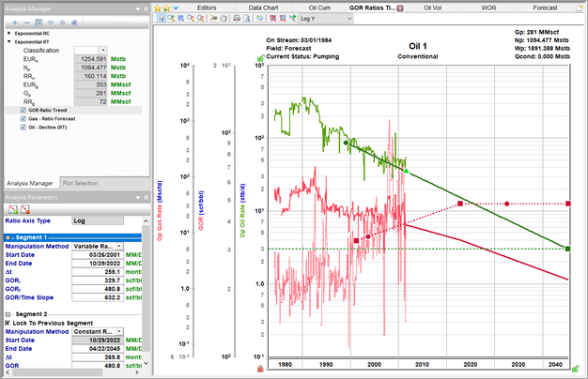Select the Analysis Manager bottom tab
The image size is (588, 379).
tap(30, 183)
